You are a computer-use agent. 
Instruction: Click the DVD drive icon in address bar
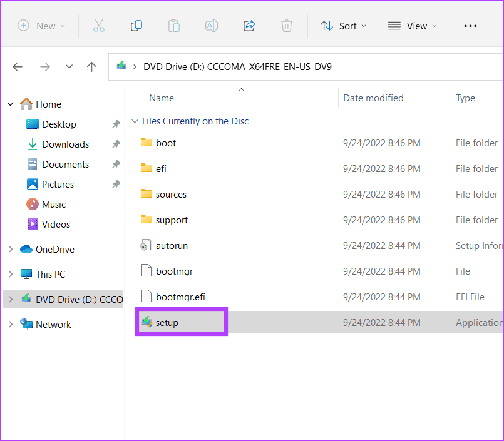pos(121,66)
